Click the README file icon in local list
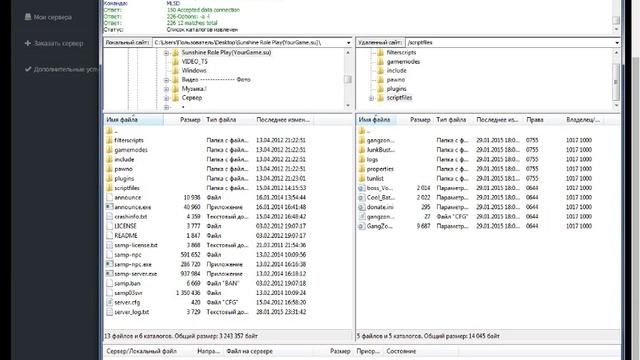Image resolution: width=640 pixels, height=360 pixels. [x=109, y=236]
